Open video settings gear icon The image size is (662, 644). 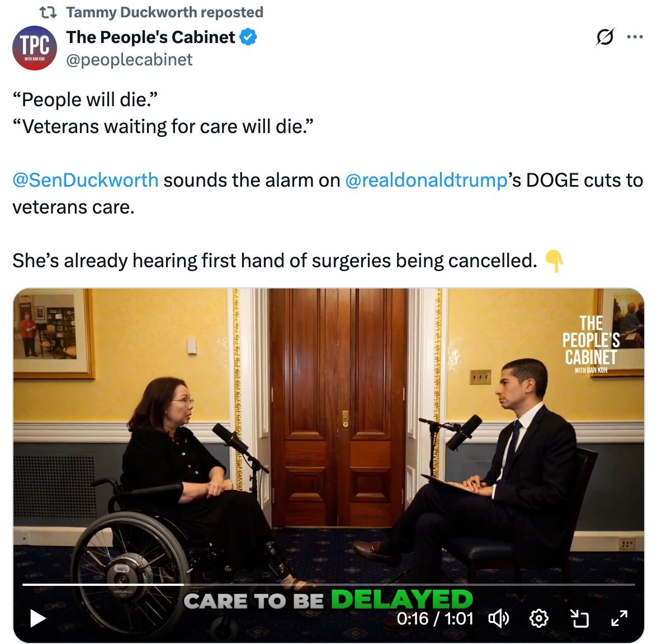click(x=539, y=619)
